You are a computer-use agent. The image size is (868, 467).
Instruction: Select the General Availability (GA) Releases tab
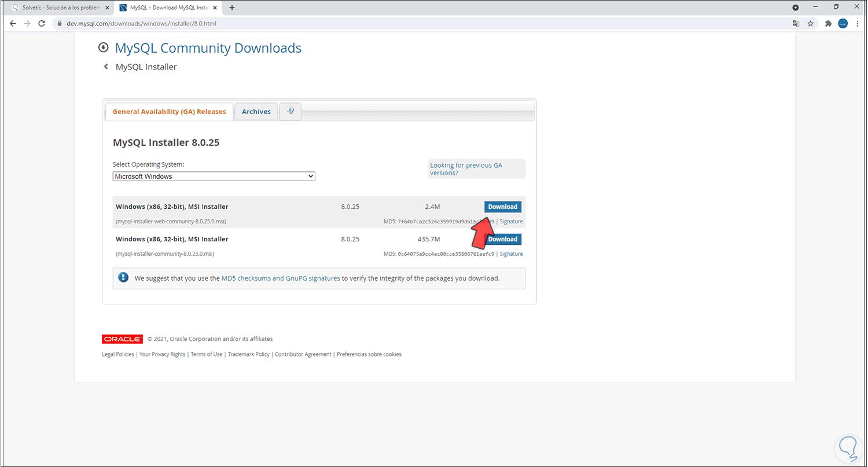169,112
